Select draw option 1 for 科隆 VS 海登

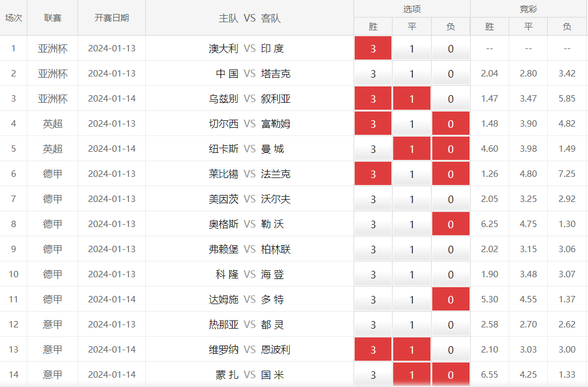pos(412,274)
